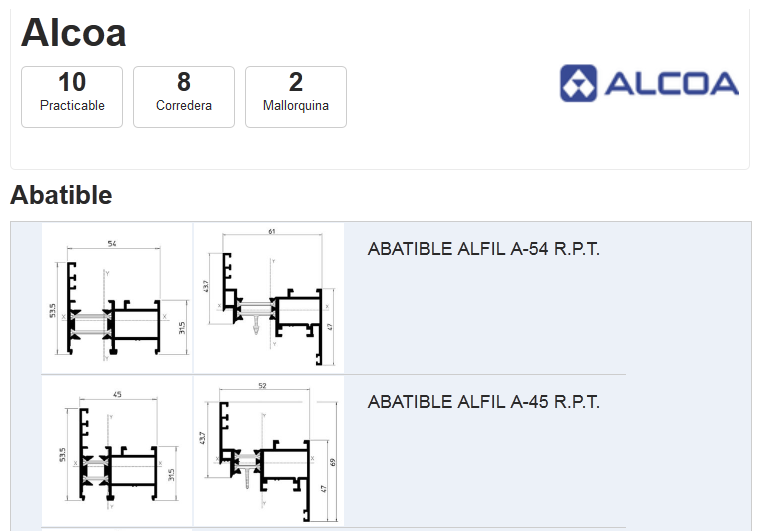Choose the Mallorquina category button
This screenshot has width=761, height=531.
click(296, 97)
